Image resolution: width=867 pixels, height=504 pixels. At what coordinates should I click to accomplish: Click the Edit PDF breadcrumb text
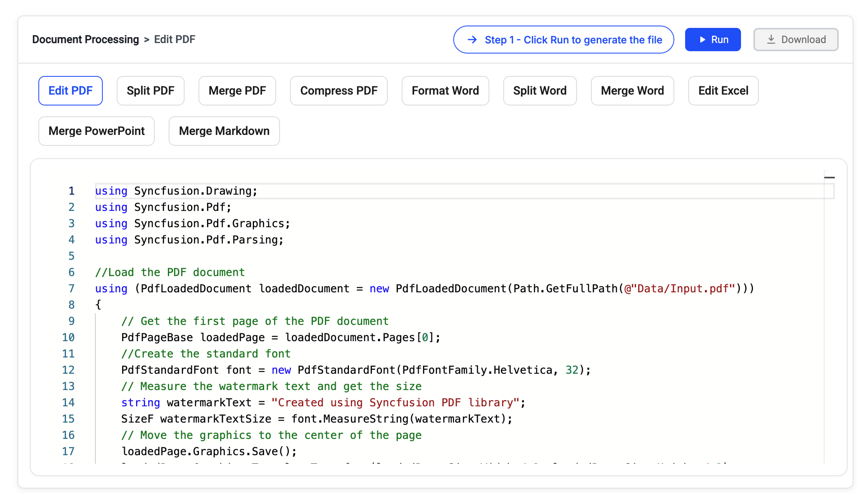click(x=174, y=40)
